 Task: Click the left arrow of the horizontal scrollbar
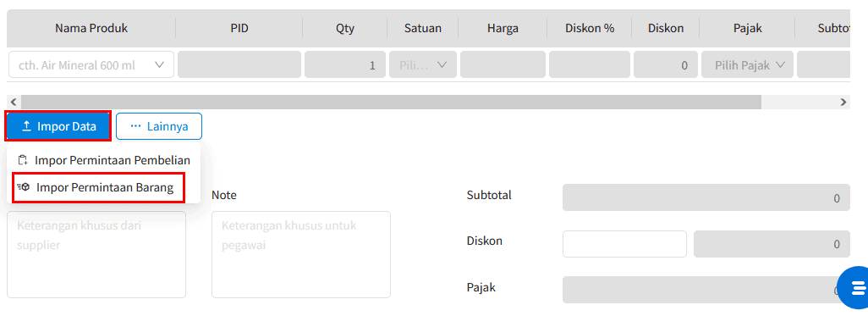(x=14, y=102)
